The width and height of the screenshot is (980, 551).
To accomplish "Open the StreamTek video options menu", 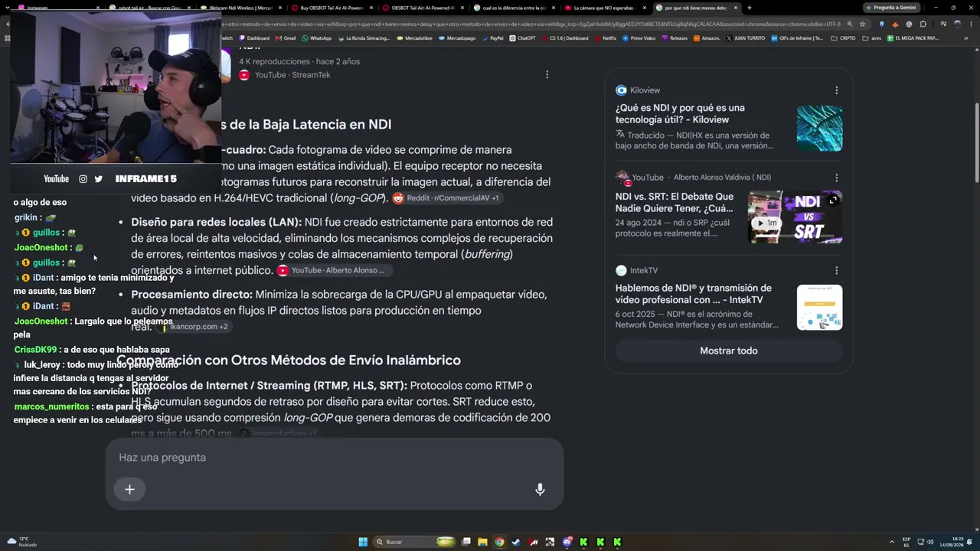I will 547,75.
